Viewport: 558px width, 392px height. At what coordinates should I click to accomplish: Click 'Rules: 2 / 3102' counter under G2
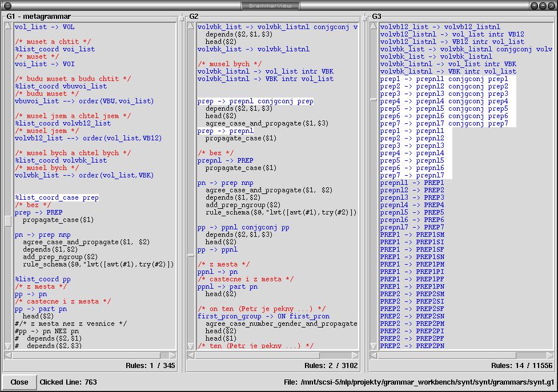click(x=331, y=365)
